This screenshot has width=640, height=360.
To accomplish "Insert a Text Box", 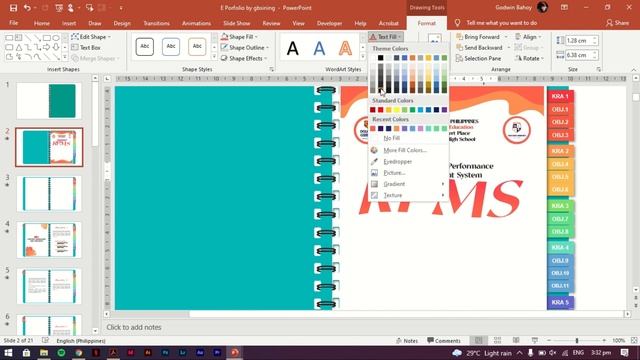I will pyautogui.click(x=86, y=47).
